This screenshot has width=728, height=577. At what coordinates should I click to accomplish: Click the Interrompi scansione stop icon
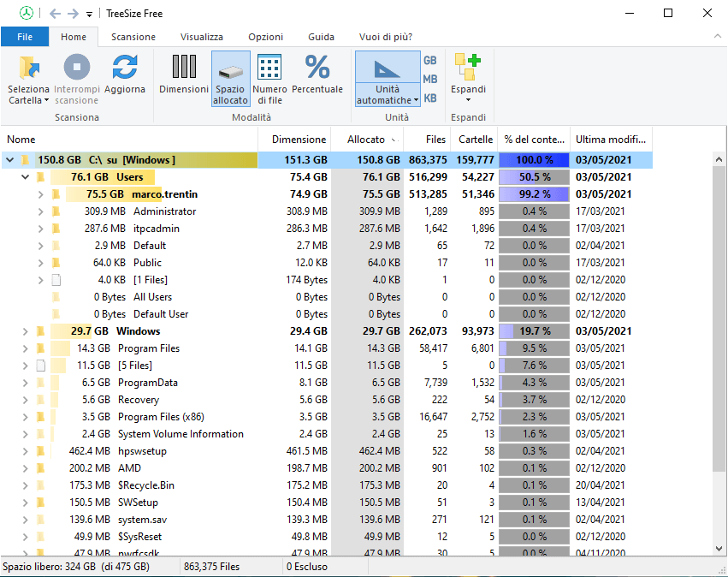click(x=77, y=68)
